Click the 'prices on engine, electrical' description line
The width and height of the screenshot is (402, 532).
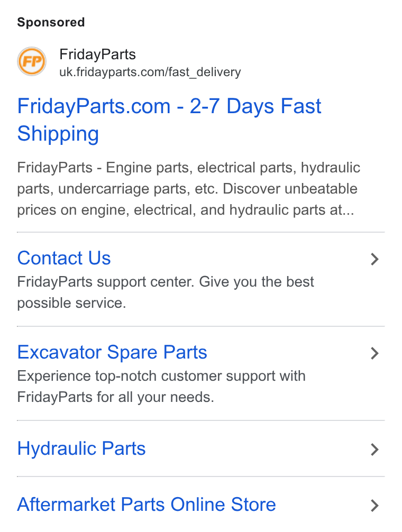point(186,210)
